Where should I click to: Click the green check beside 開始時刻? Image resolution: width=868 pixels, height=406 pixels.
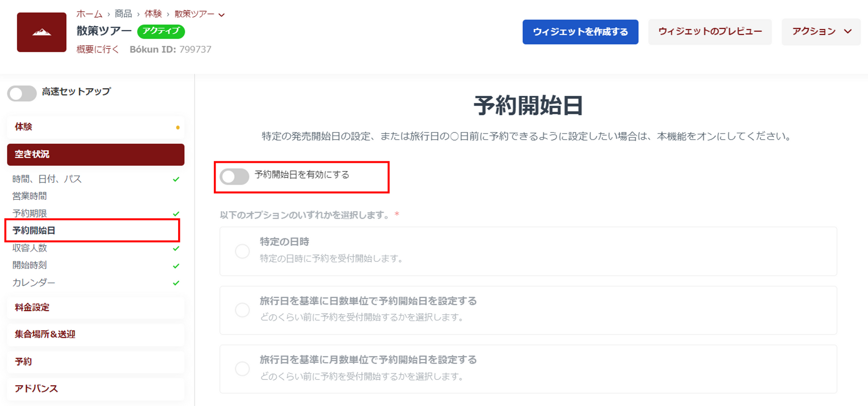[x=176, y=266]
